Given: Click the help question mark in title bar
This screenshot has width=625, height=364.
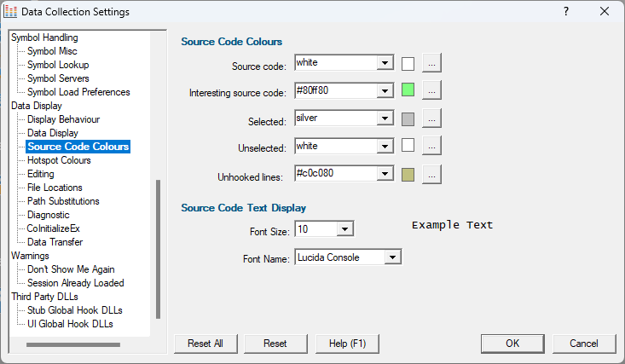Looking at the screenshot, I should pyautogui.click(x=566, y=12).
